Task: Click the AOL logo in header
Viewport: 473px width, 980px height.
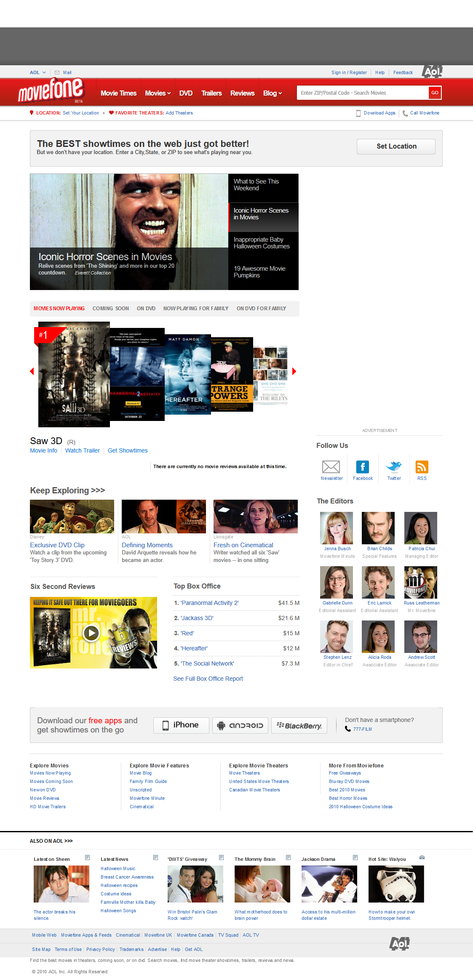Action: tap(432, 71)
